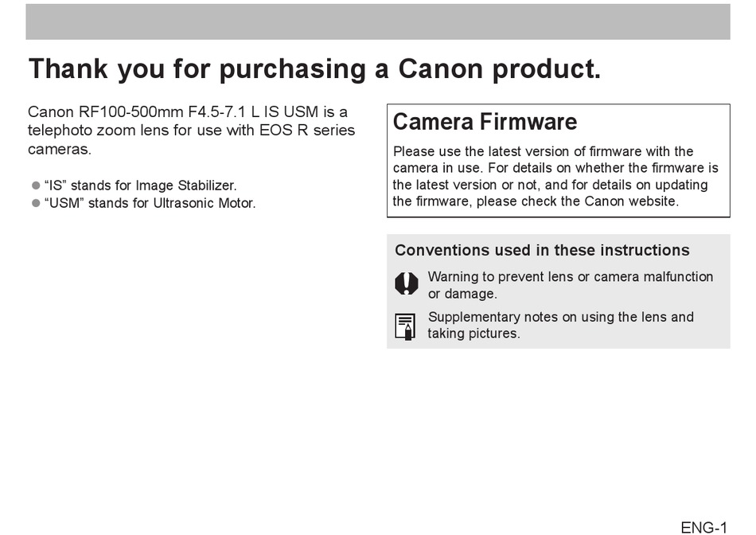
Task: Click the "or damage." line
Action: click(x=462, y=294)
